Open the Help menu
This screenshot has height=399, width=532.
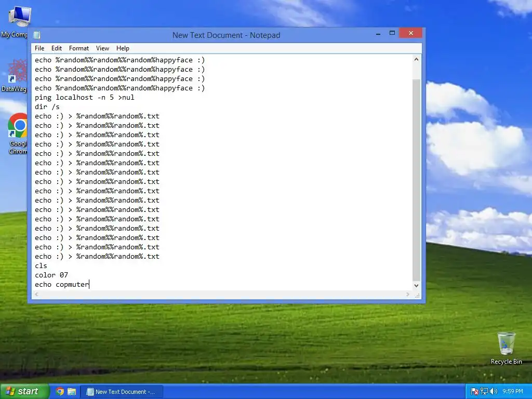[x=123, y=48]
